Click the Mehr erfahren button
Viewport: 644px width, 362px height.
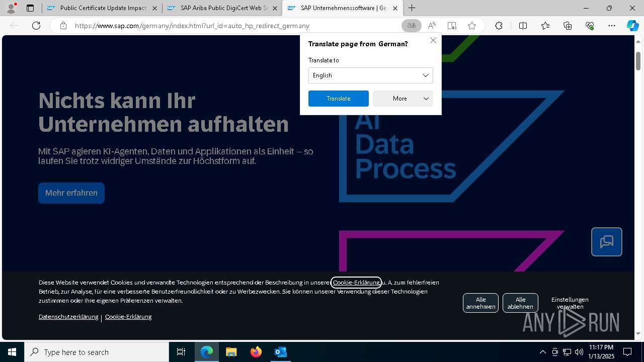(x=71, y=193)
